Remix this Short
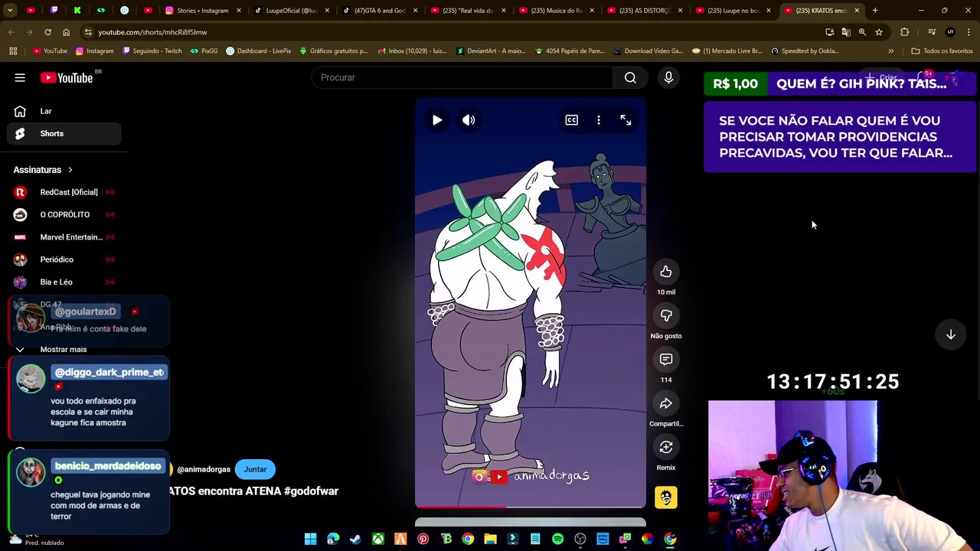The image size is (980, 551). (x=666, y=447)
